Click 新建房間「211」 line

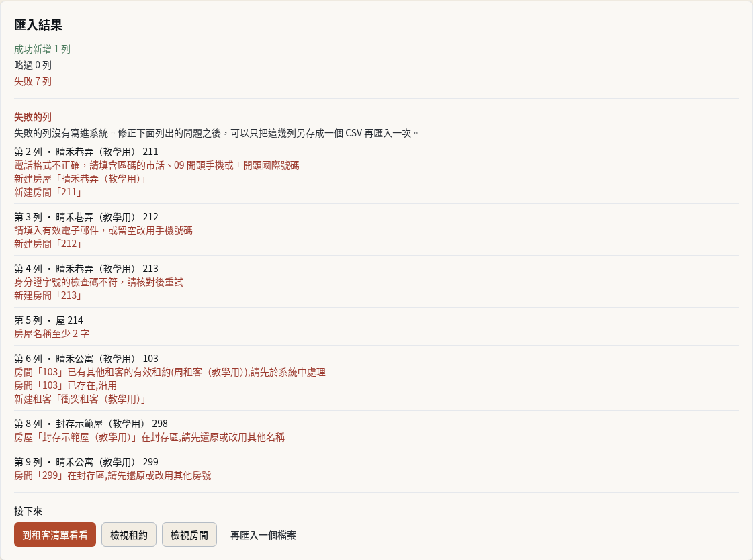click(48, 193)
